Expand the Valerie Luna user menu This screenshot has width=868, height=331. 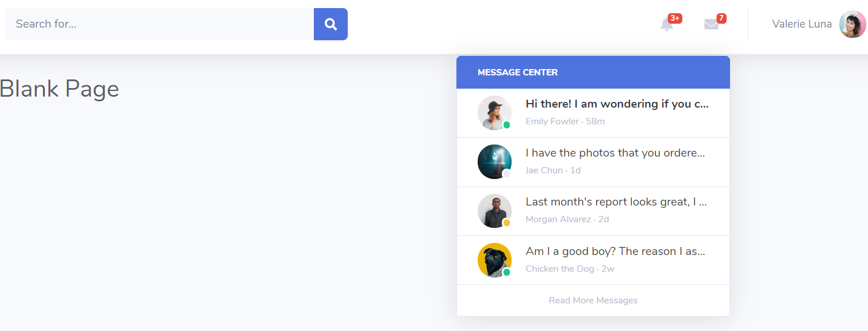point(801,24)
